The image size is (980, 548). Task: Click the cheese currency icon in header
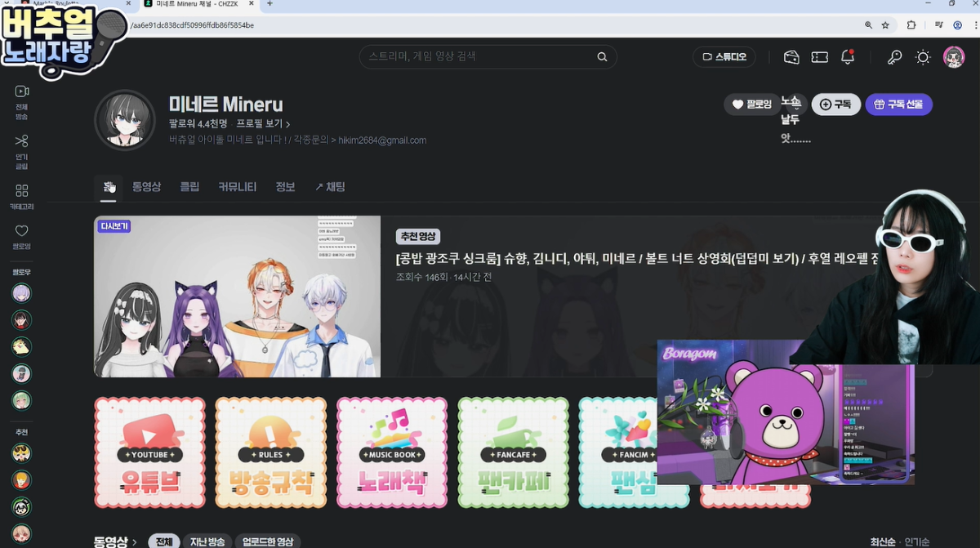791,57
